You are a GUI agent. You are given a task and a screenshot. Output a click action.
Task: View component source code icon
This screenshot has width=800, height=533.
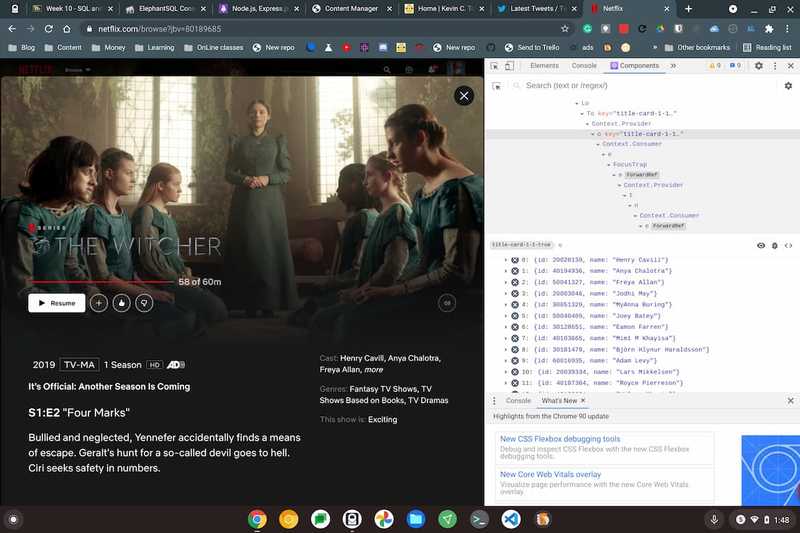click(788, 246)
